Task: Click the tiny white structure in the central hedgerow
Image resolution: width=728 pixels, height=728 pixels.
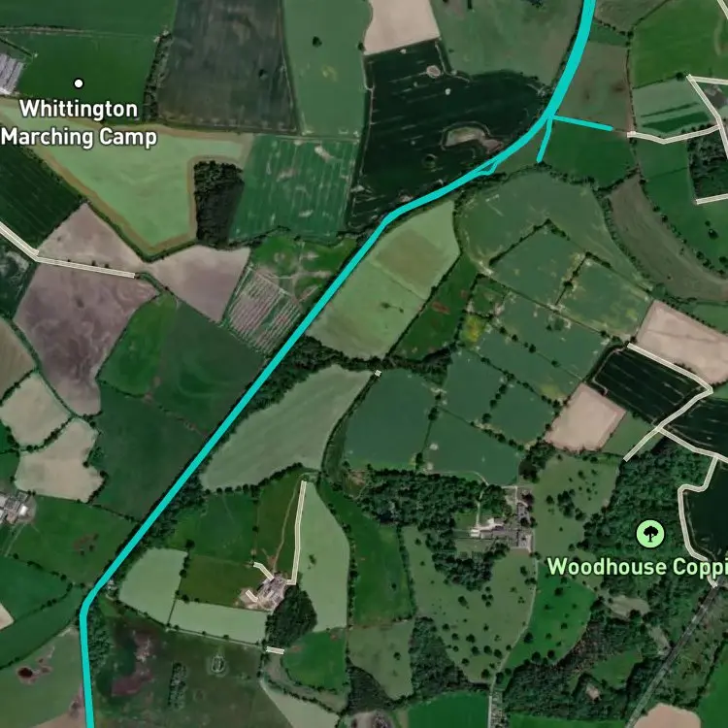Action: coord(378,374)
